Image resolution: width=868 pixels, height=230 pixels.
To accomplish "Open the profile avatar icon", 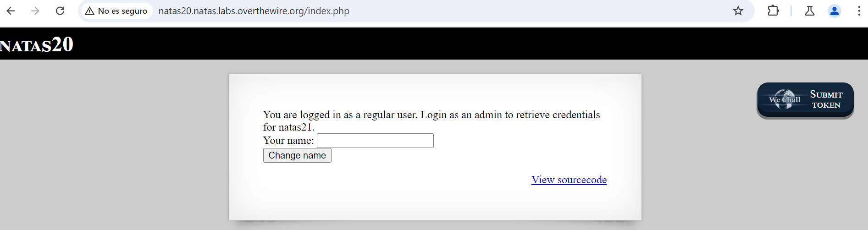I will tap(835, 11).
